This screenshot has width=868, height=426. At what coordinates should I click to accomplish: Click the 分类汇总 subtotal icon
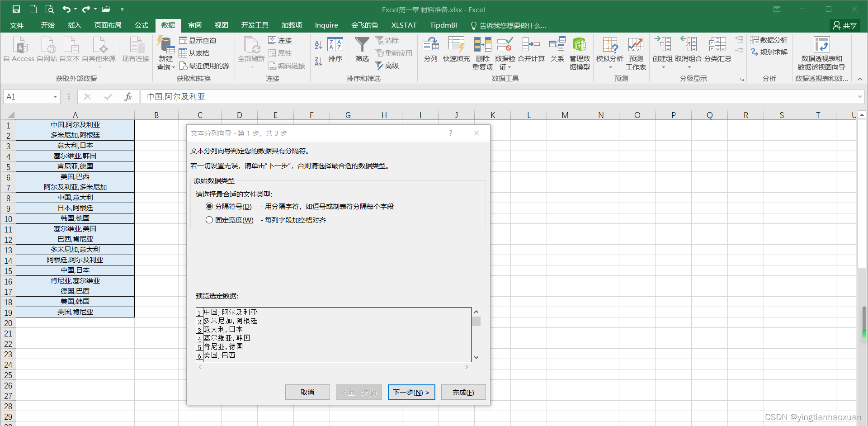pyautogui.click(x=717, y=49)
